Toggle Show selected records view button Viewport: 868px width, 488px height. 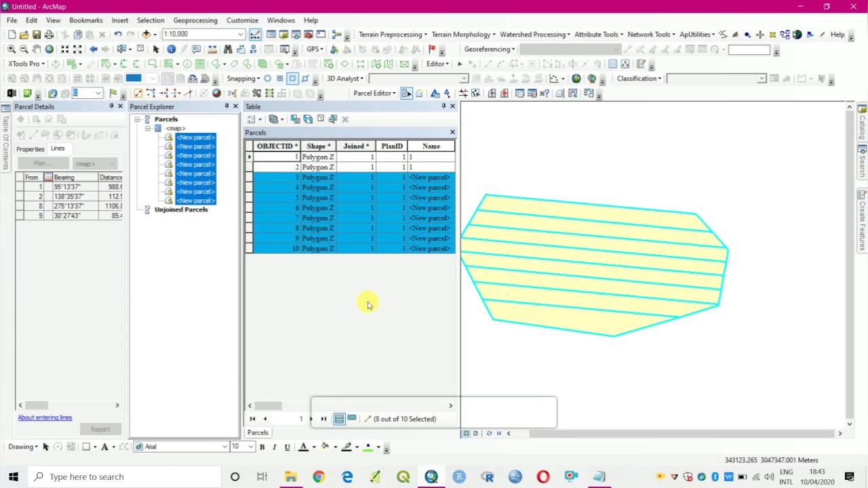point(351,419)
